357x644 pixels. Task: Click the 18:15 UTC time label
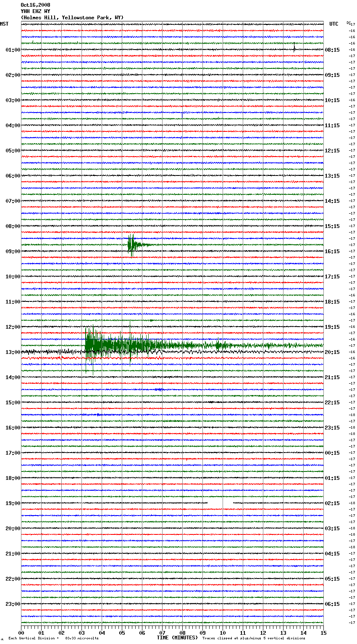[332, 302]
